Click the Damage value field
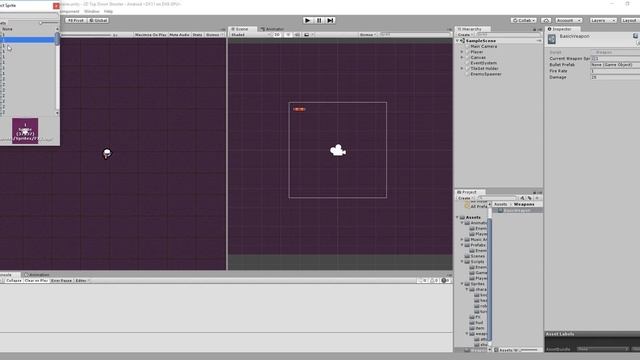The height and width of the screenshot is (360, 640). coord(615,77)
